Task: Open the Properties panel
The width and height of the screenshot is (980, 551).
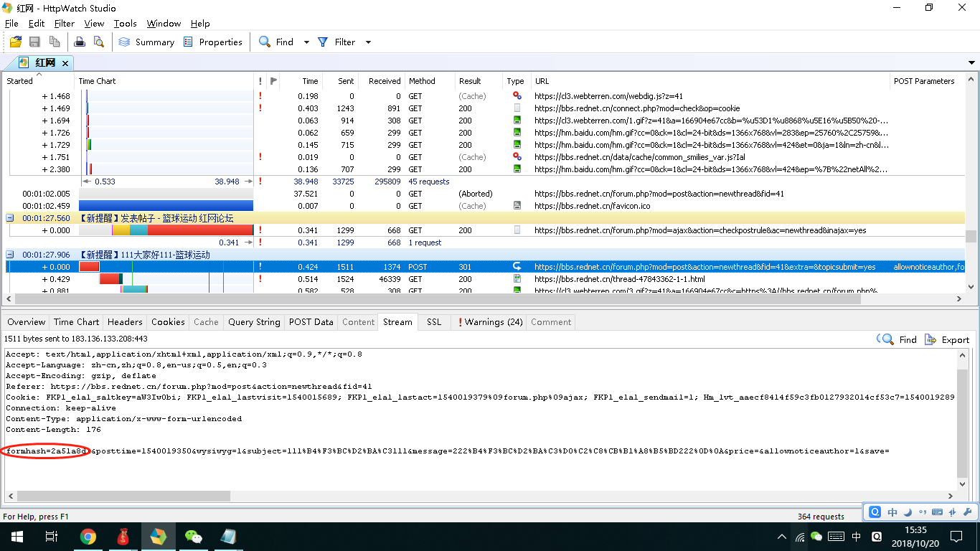Action: click(x=213, y=42)
